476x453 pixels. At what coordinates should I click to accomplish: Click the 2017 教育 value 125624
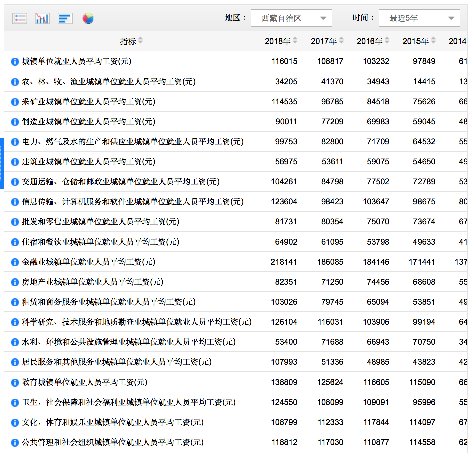330,382
